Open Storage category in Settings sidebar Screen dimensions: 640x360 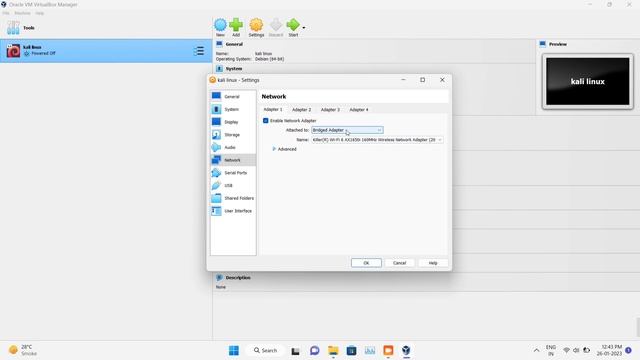pos(233,134)
